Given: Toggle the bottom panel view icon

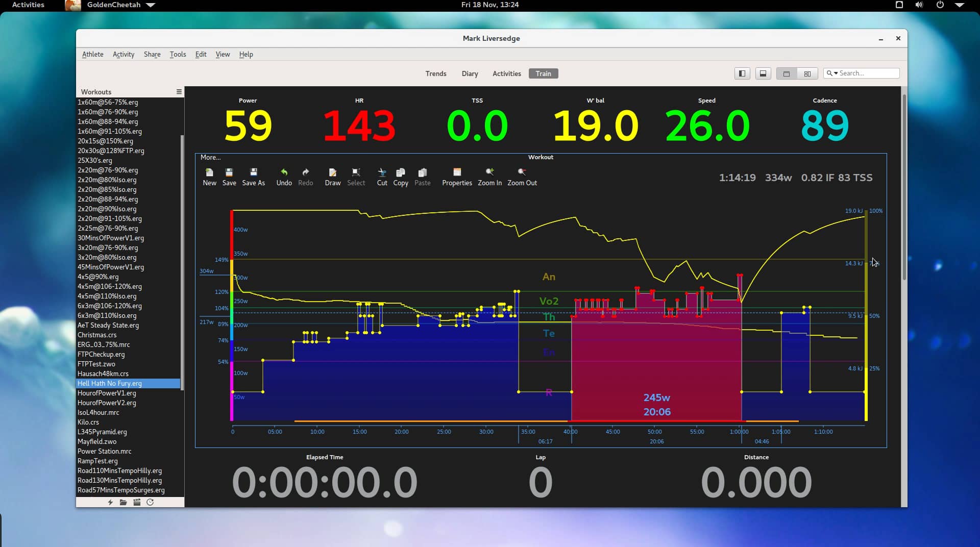Looking at the screenshot, I should coord(763,73).
